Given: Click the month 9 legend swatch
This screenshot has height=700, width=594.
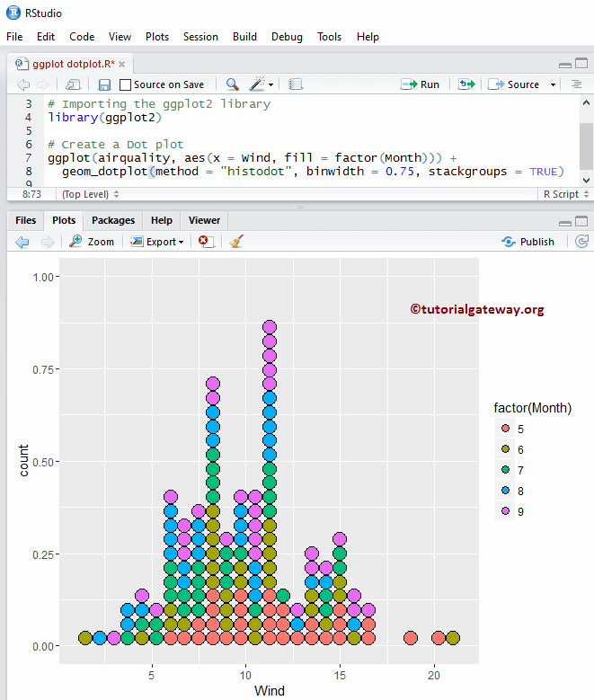Looking at the screenshot, I should pos(506,510).
